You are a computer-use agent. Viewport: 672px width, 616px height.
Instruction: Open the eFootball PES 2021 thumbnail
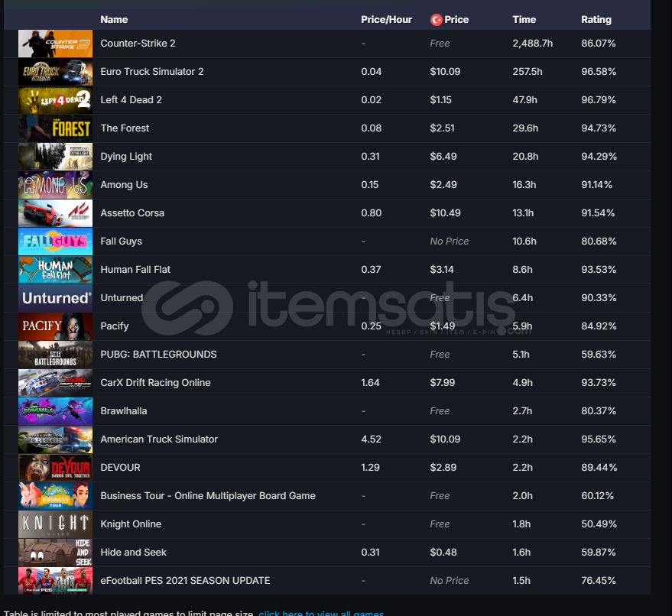(x=55, y=580)
